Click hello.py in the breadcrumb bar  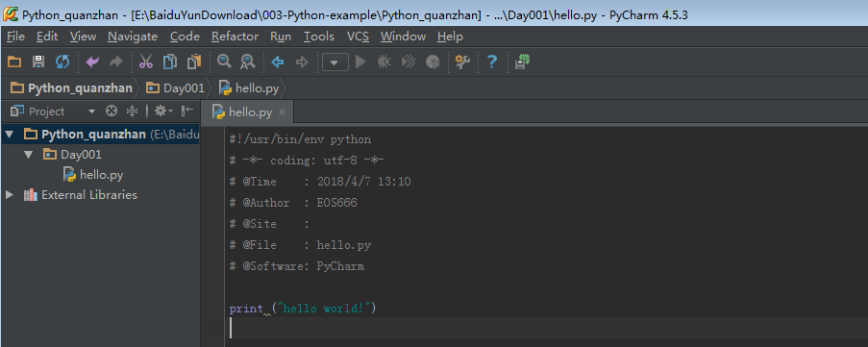pyautogui.click(x=249, y=88)
